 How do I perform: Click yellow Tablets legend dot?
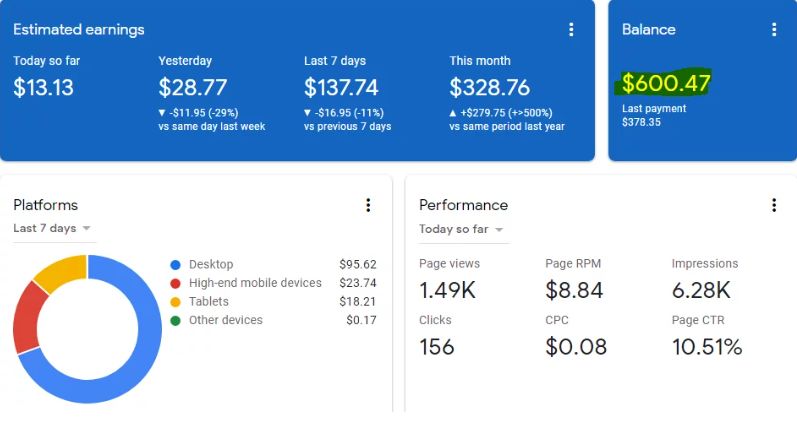(x=176, y=302)
